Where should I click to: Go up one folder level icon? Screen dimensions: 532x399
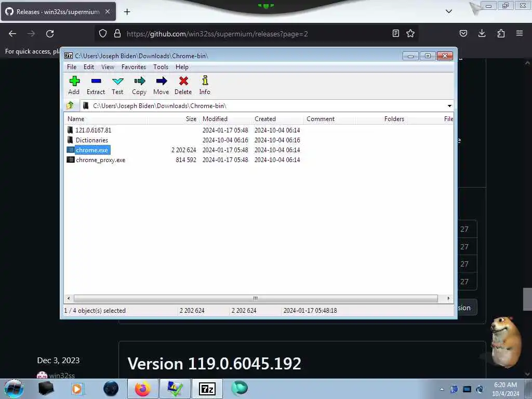(x=70, y=106)
